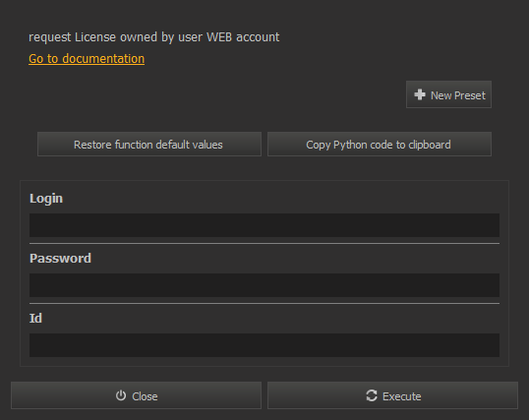Click the plus icon beside New Preset
The width and height of the screenshot is (529, 420).
[420, 94]
